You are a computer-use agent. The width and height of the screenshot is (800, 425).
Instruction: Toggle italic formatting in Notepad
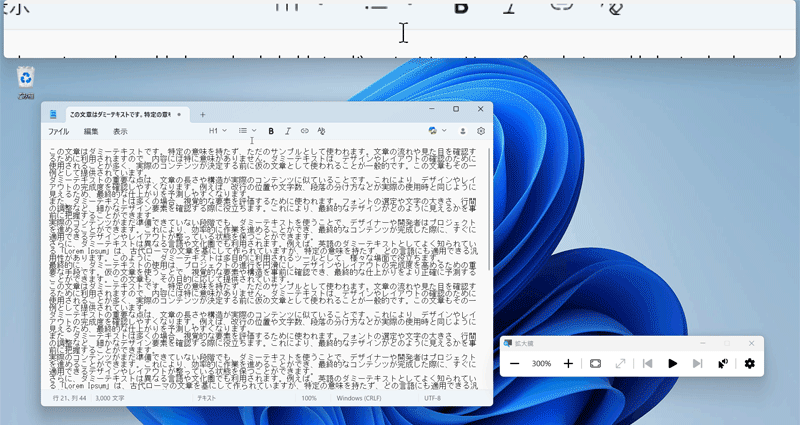[x=288, y=131]
